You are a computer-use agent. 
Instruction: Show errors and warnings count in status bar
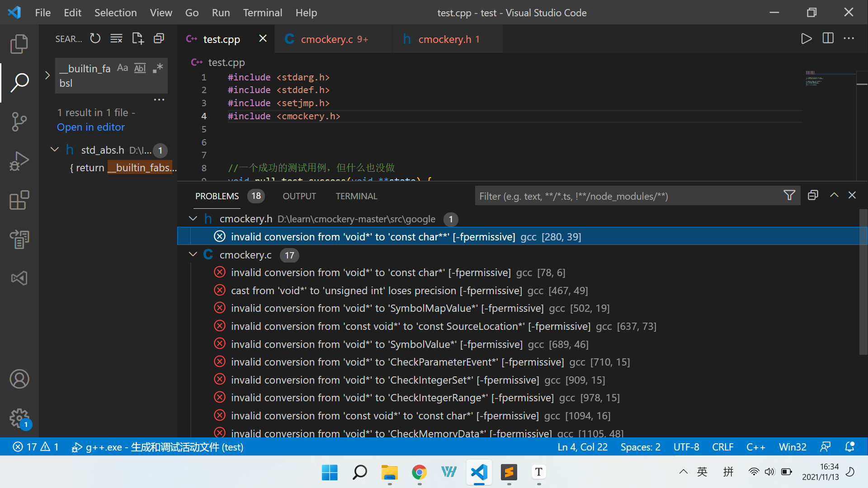coord(36,447)
